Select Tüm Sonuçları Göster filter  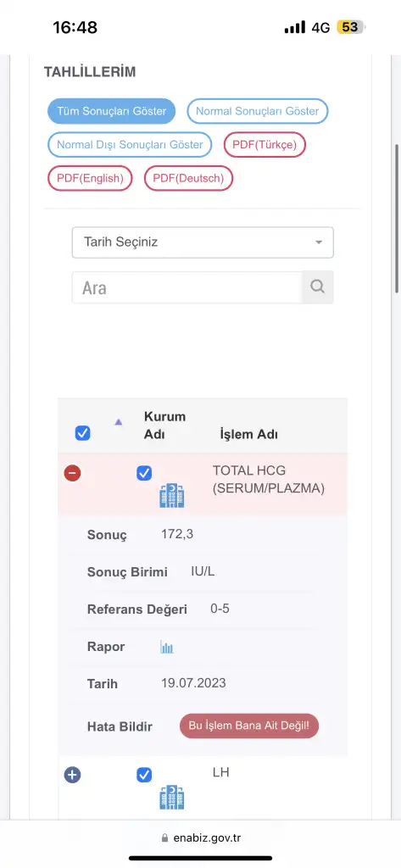tap(111, 111)
